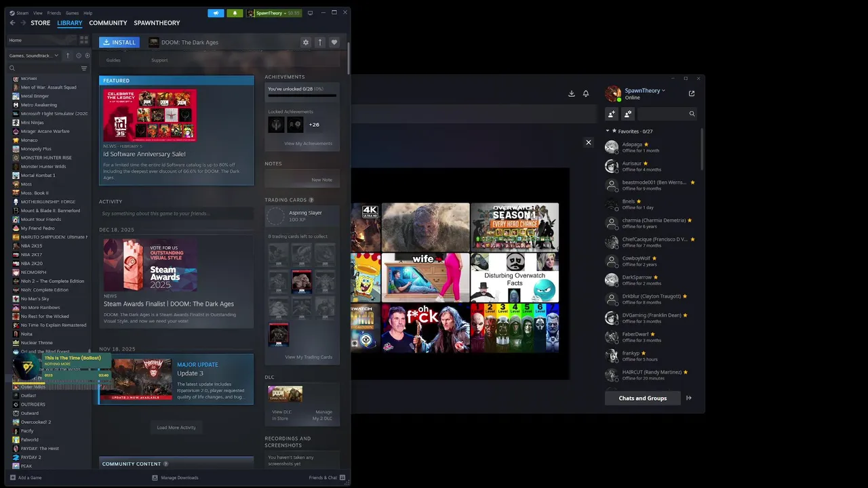Expand SpawnTheory status dropdown in friends list
This screenshot has height=488, width=868.
coord(664,91)
